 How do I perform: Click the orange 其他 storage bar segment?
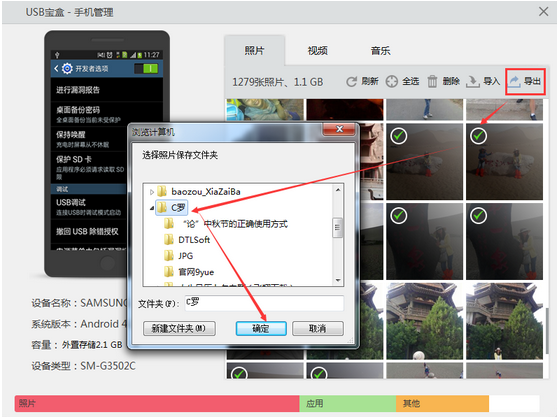(442, 403)
